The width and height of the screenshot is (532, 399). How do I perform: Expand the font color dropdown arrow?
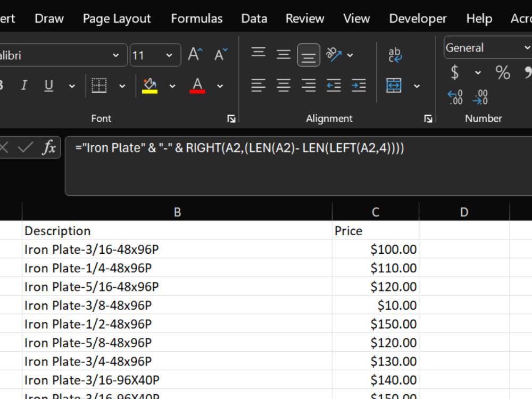220,86
